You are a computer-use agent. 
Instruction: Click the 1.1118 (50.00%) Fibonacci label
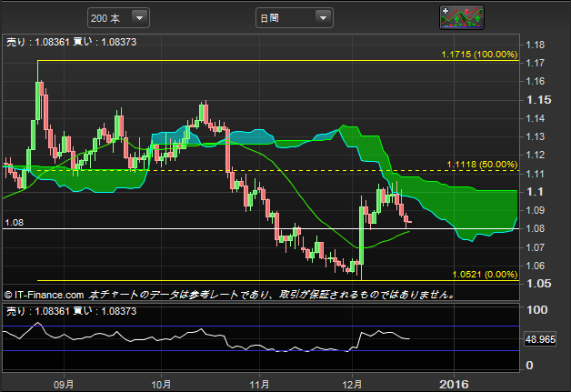coord(482,165)
